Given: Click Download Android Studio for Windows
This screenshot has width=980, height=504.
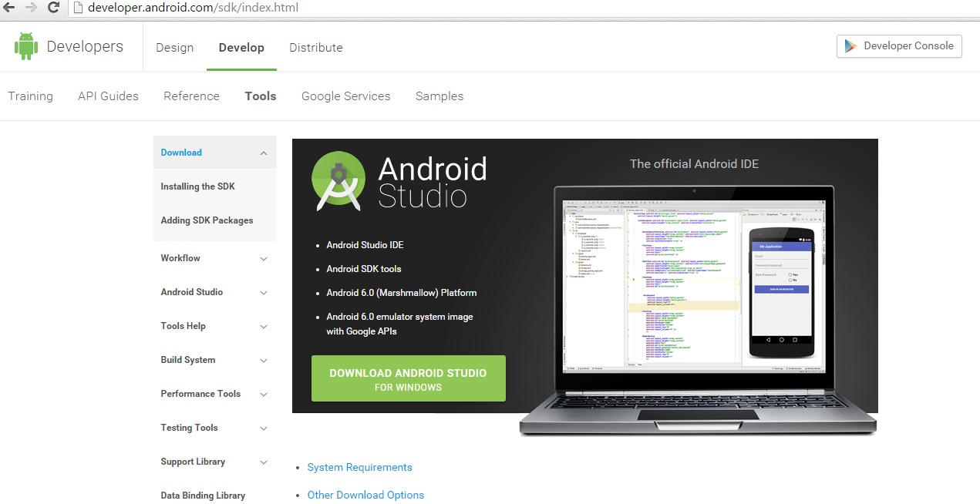Looking at the screenshot, I should click(409, 378).
